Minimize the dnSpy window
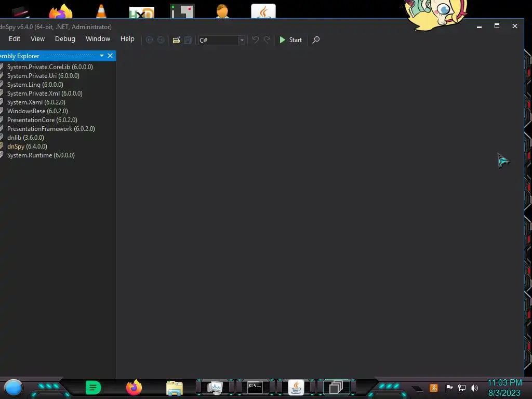 (x=479, y=26)
